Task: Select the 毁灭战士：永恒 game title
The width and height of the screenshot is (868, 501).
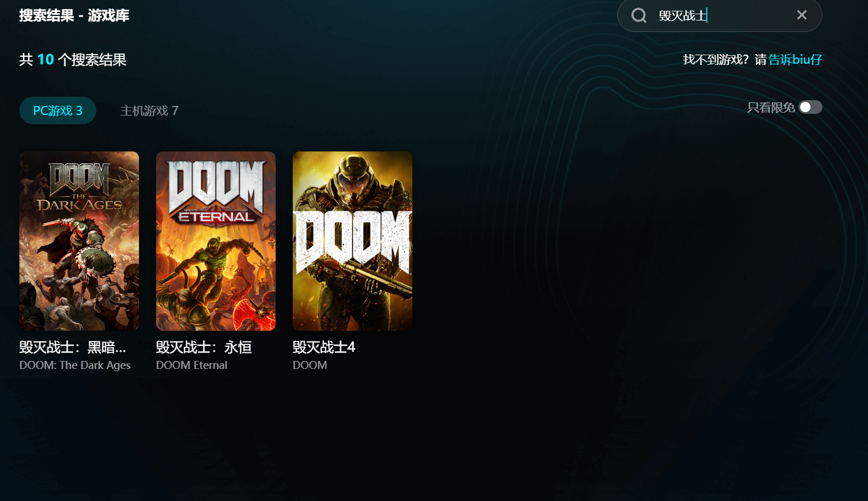Action: (x=204, y=347)
